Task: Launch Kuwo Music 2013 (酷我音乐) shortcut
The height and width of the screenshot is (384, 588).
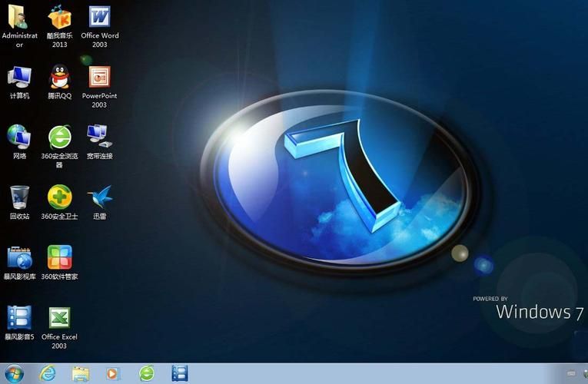Action: point(60,17)
